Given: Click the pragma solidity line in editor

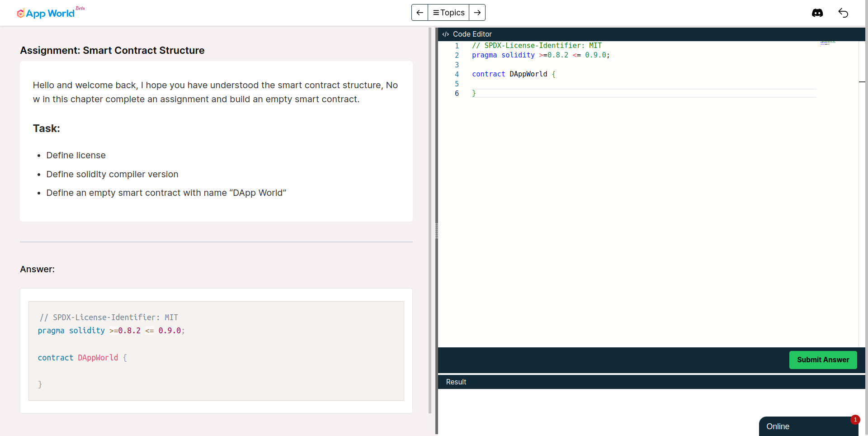Looking at the screenshot, I should (540, 55).
